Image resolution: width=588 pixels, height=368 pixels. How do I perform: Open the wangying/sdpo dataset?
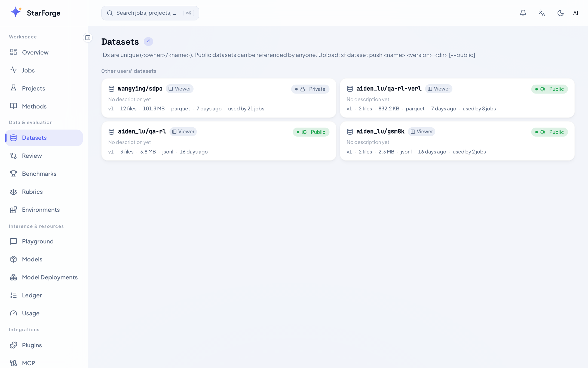140,89
